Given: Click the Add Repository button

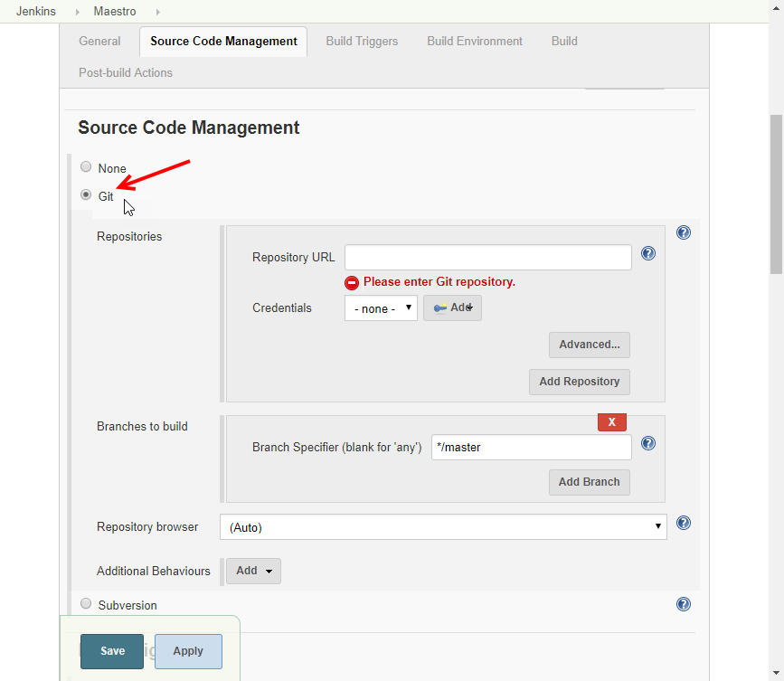Looking at the screenshot, I should tap(579, 382).
